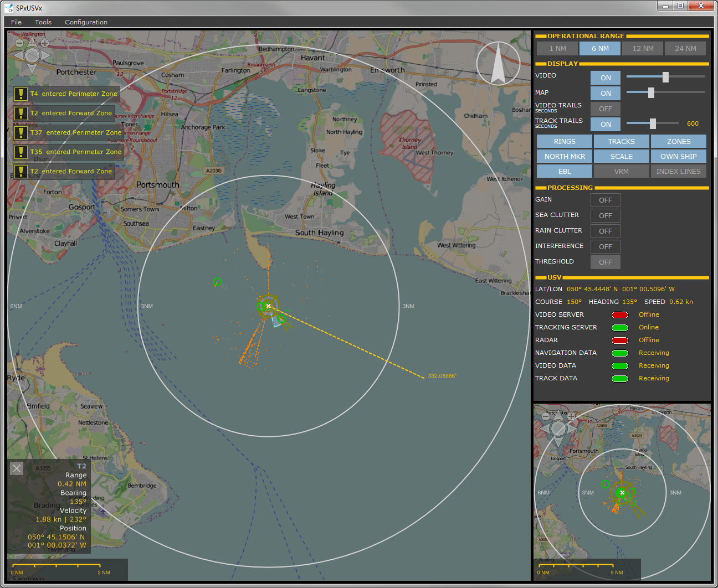The width and height of the screenshot is (718, 588).
Task: Turn on VIDEO TRAILS
Action: [x=605, y=109]
